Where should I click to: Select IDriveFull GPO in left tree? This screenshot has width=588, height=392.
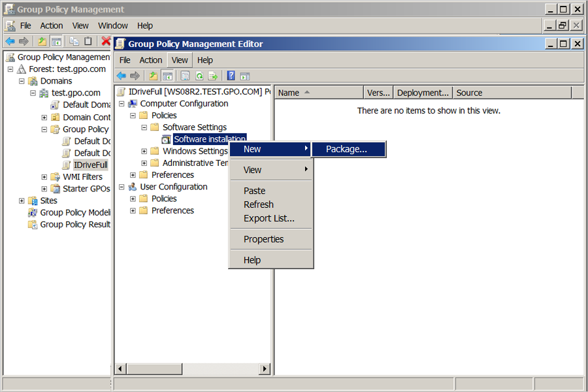[x=91, y=165]
